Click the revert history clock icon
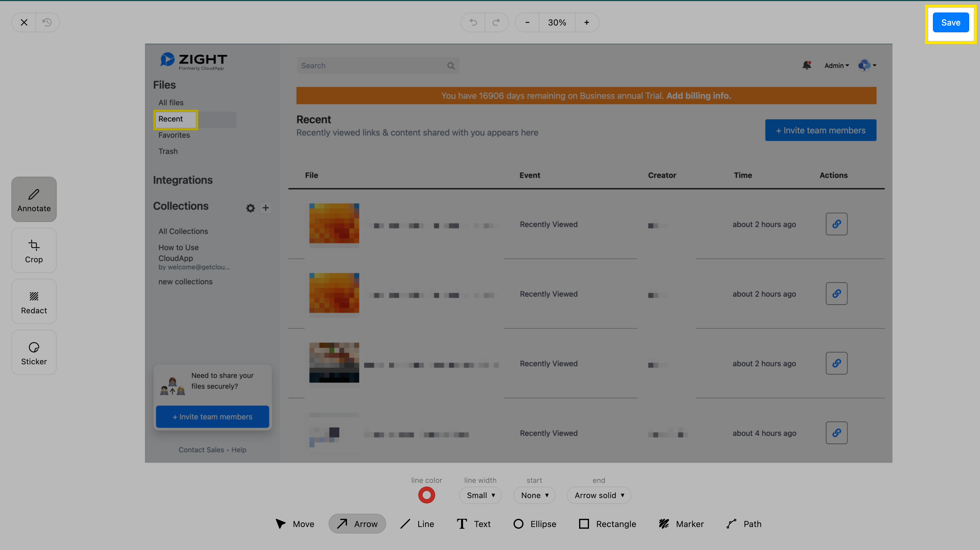 47,22
